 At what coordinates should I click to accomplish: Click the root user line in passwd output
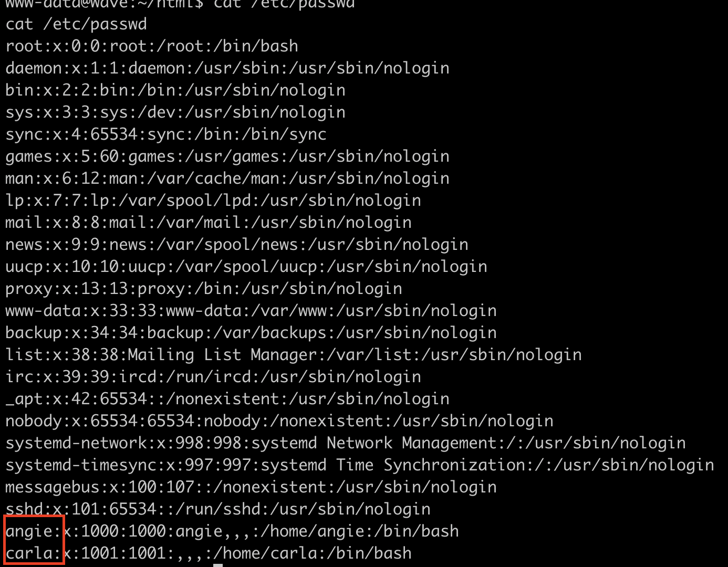[x=152, y=46]
